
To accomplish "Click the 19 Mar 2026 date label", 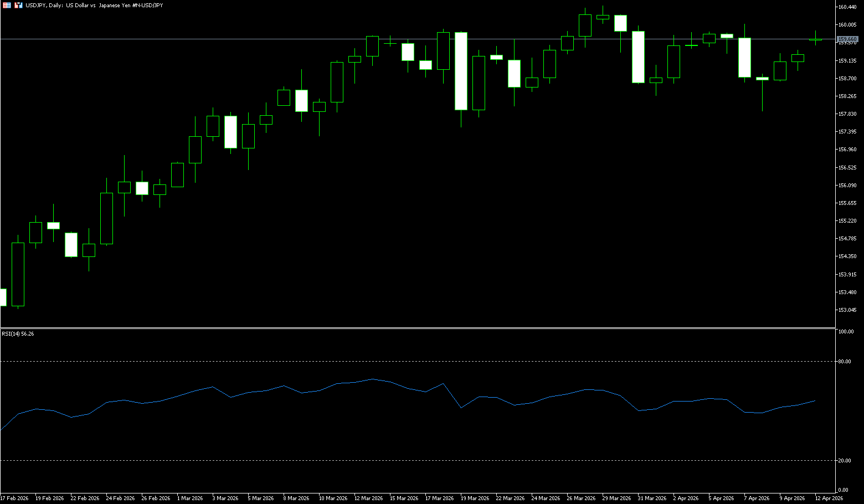I will pyautogui.click(x=475, y=498).
